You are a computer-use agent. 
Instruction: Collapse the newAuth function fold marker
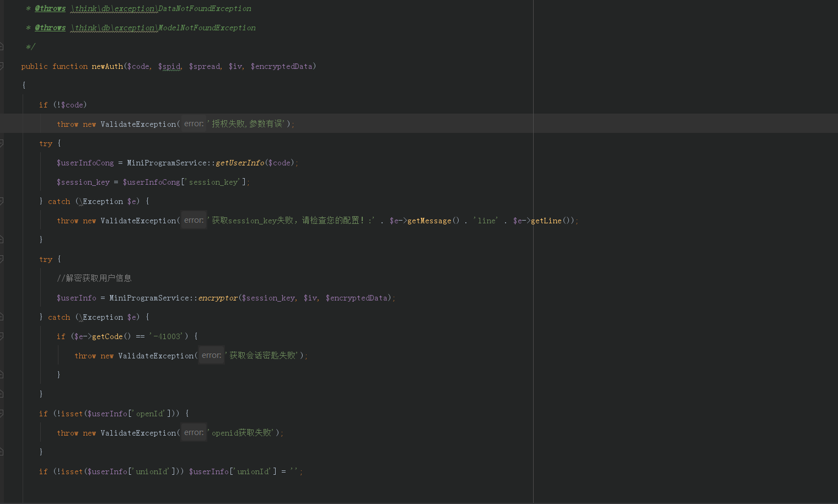pos(2,66)
